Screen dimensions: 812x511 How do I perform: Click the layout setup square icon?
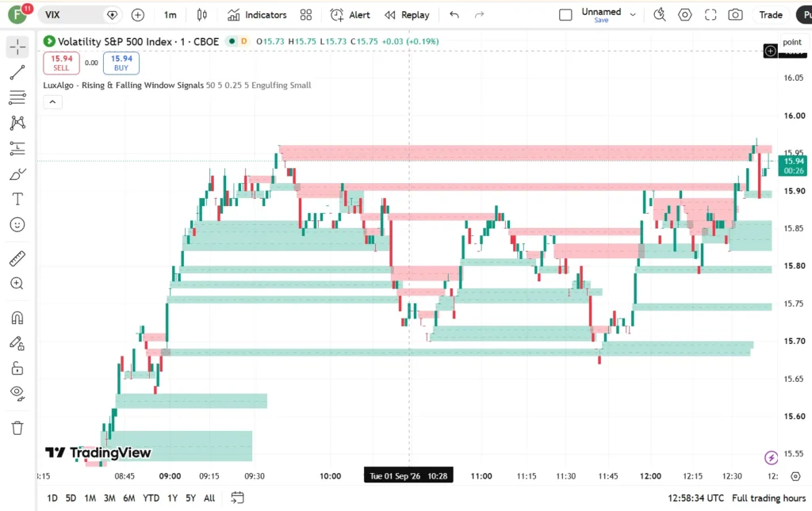(565, 15)
